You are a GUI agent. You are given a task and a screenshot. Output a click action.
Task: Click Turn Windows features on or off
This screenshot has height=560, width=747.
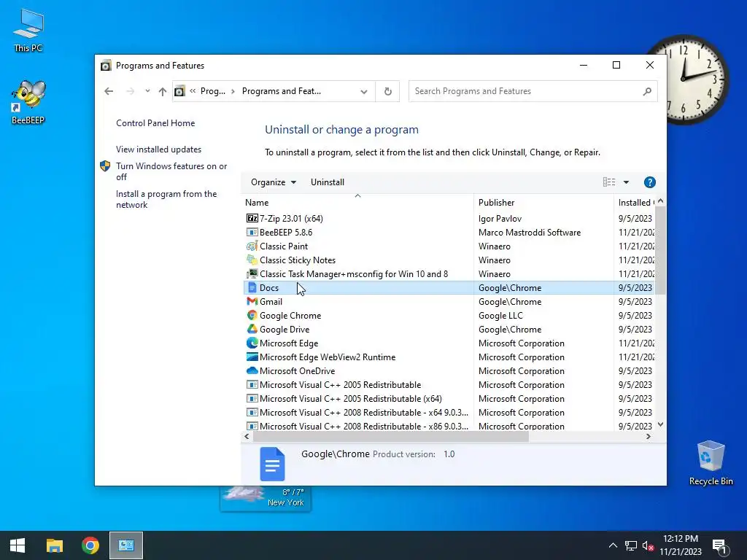(x=171, y=171)
